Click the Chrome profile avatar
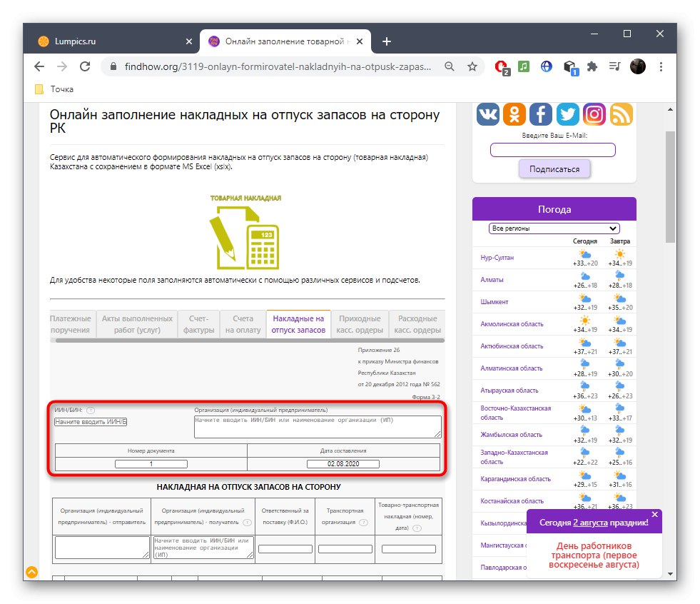Image resolution: width=700 pixels, height=604 pixels. click(x=637, y=66)
